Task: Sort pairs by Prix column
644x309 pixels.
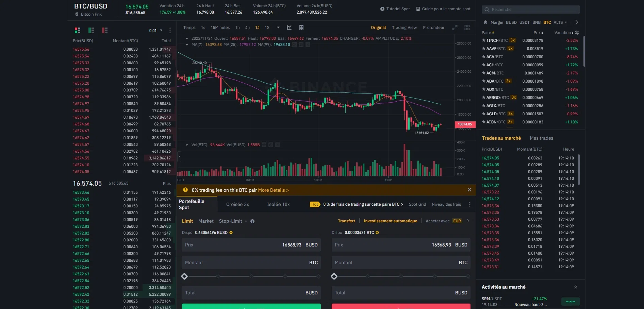Action: (x=538, y=33)
